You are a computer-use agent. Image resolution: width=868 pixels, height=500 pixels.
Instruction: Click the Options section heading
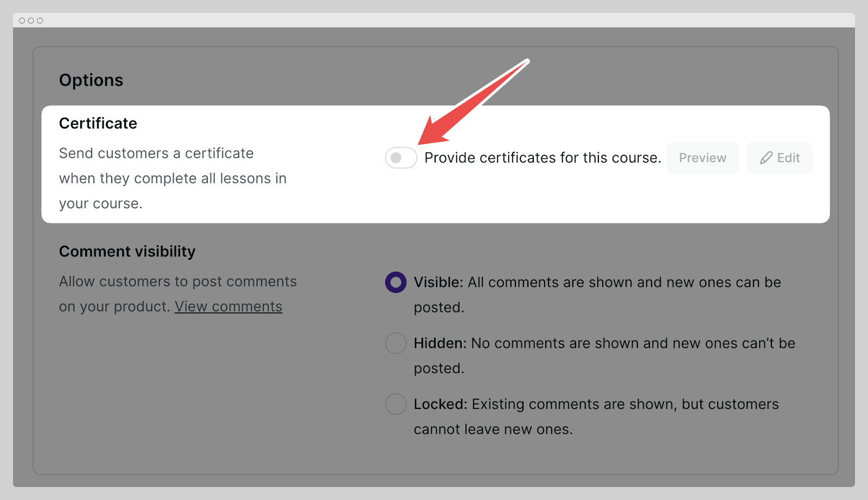tap(91, 80)
